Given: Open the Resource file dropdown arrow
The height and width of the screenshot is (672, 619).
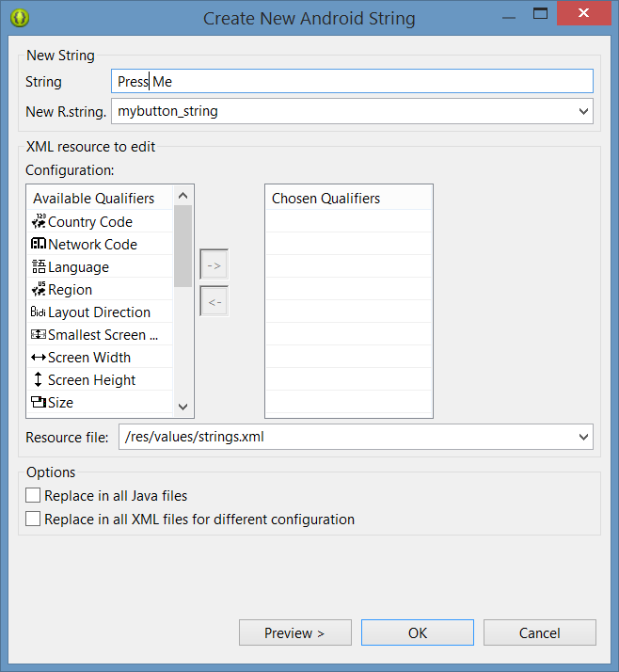Looking at the screenshot, I should pos(583,437).
